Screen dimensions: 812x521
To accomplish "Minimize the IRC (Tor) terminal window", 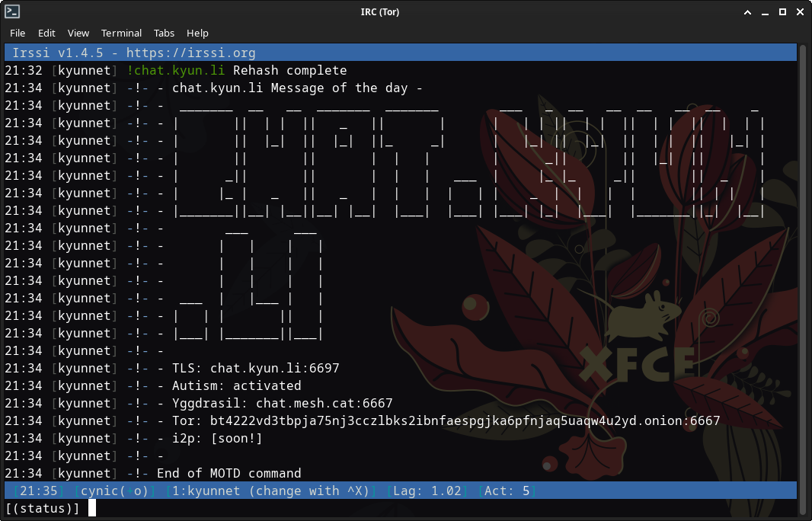I will point(765,12).
